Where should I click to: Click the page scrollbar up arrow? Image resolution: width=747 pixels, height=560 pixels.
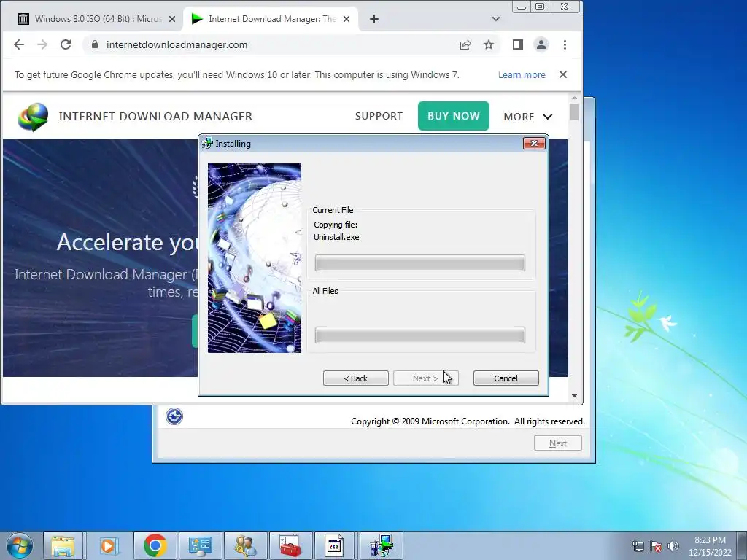[574, 98]
